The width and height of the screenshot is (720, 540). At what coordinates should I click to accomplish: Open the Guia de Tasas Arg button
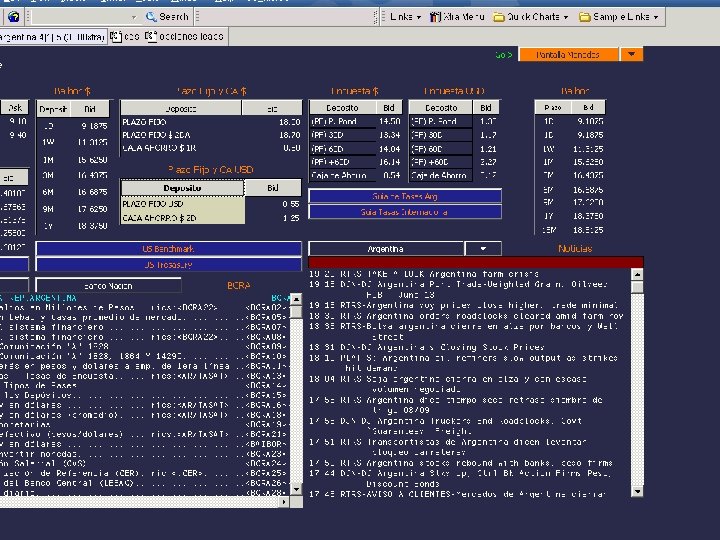(x=405, y=196)
